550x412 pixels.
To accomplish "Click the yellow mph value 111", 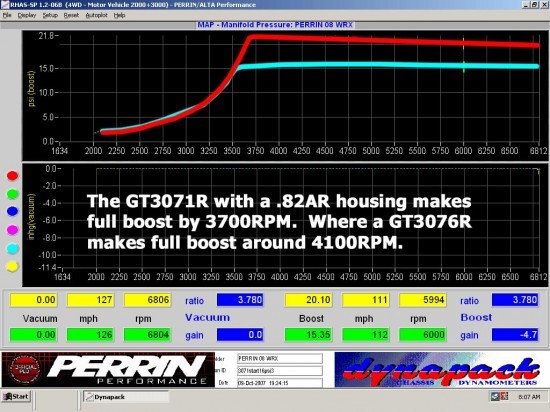I will pyautogui.click(x=365, y=300).
